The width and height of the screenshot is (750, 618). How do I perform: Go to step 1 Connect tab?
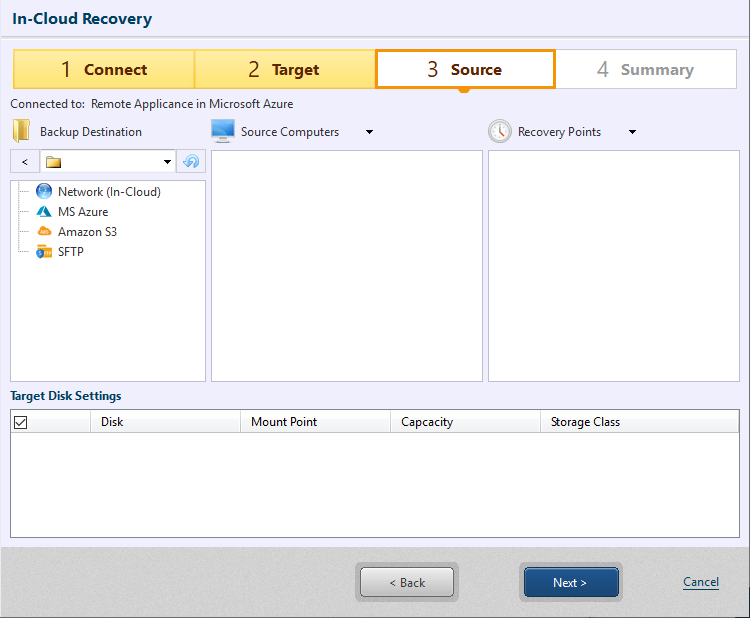coord(104,70)
